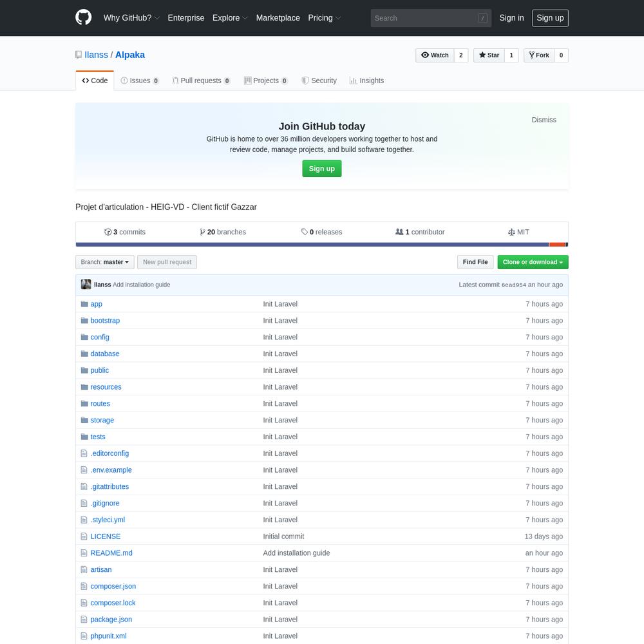This screenshot has height=644, width=644.
Task: Select the bootstrap folder icon
Action: 84,320
